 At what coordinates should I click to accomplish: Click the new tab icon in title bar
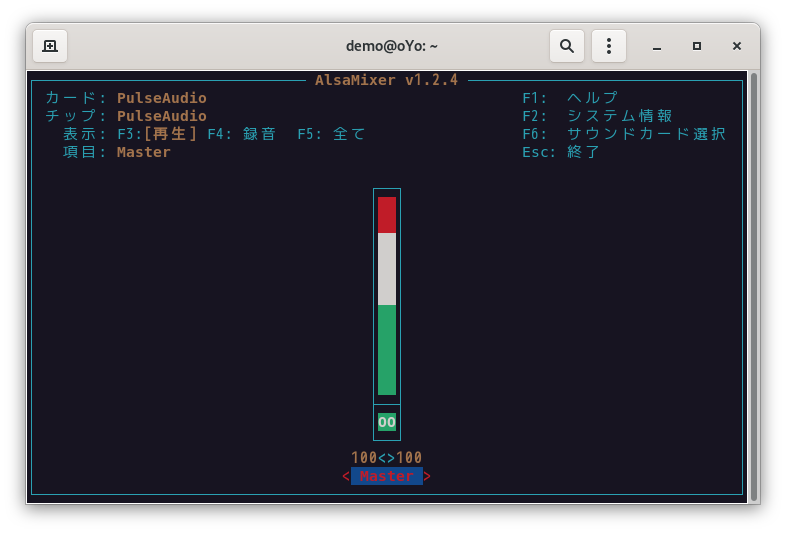click(x=50, y=46)
